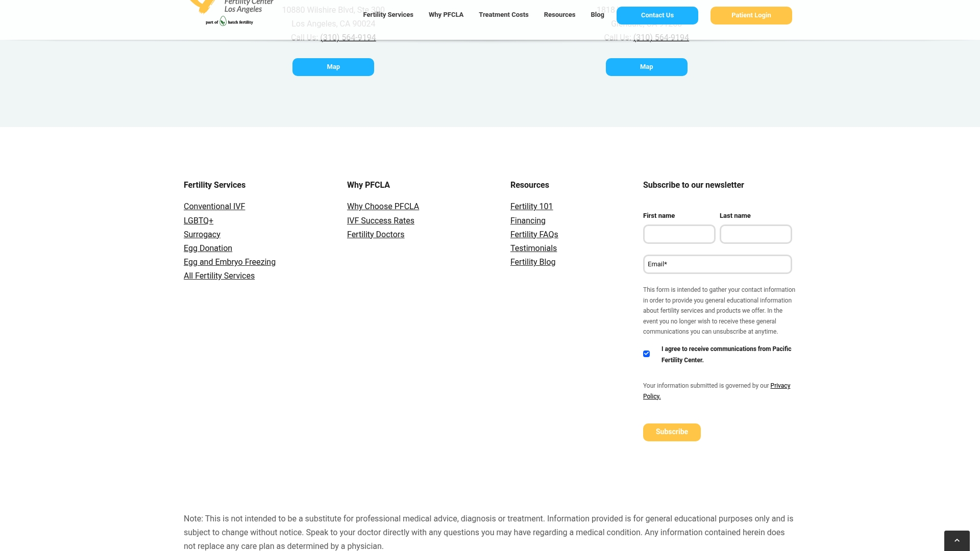Open the Privacy Policy link
Screen dimensions: 980x551
click(717, 391)
